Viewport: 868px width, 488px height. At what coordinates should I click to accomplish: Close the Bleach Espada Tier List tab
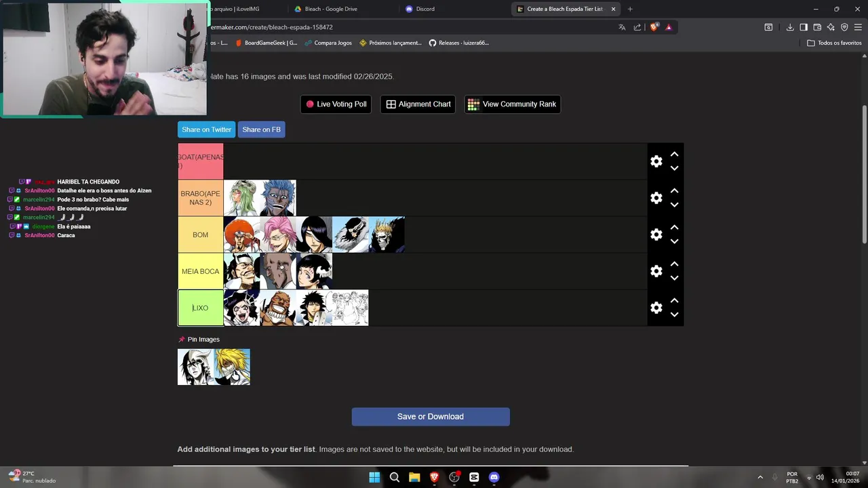click(x=613, y=9)
